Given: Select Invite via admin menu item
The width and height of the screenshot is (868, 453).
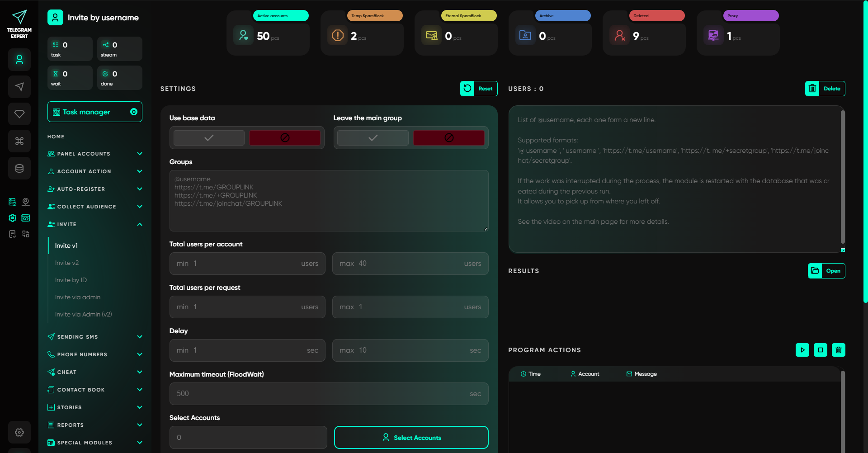Looking at the screenshot, I should [x=78, y=297].
